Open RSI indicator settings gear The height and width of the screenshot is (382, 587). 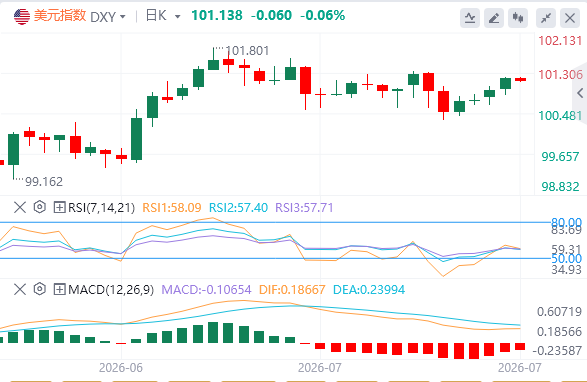[40, 207]
